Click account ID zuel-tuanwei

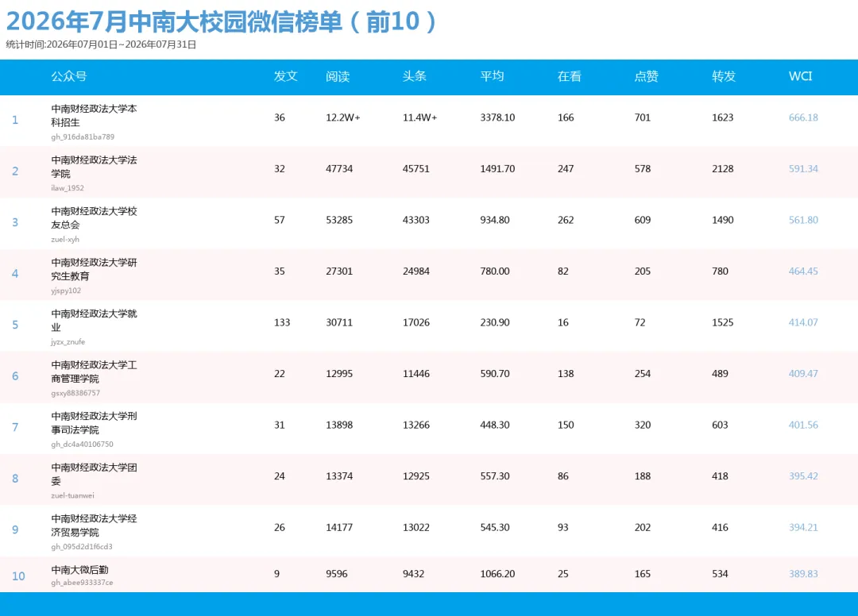[73, 496]
